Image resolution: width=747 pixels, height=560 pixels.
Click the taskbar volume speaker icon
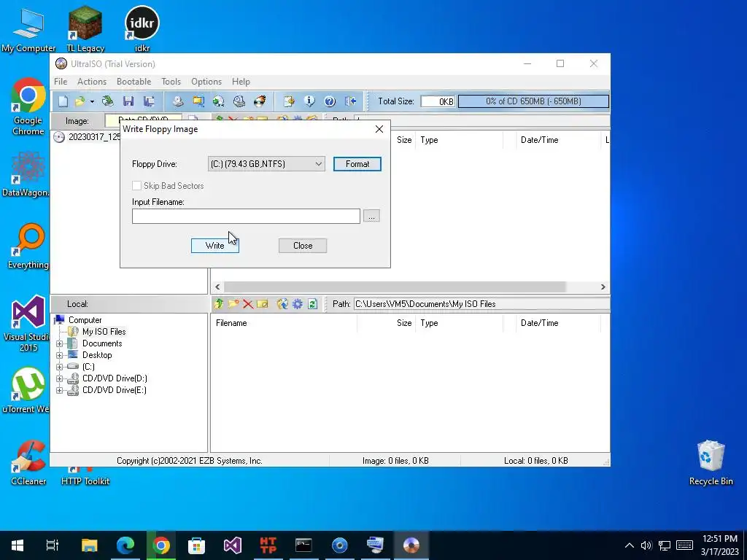tap(646, 545)
